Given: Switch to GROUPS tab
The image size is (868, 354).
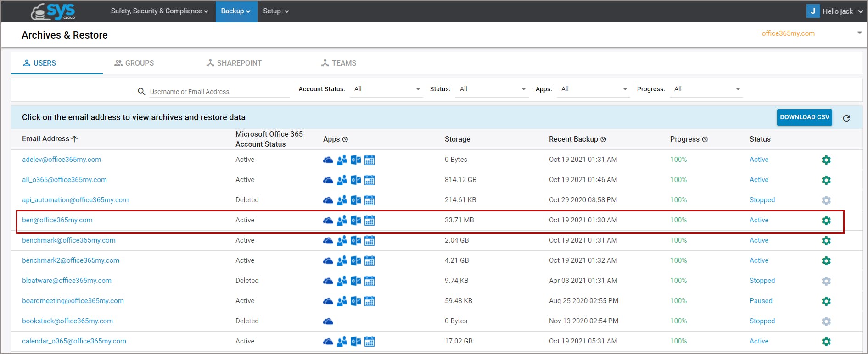Looking at the screenshot, I should coord(134,63).
